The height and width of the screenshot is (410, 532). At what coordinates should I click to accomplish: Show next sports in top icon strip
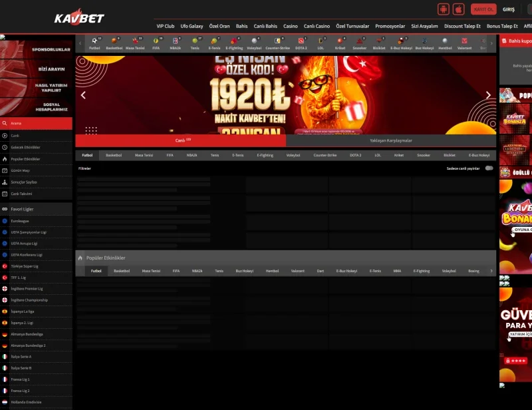point(491,43)
